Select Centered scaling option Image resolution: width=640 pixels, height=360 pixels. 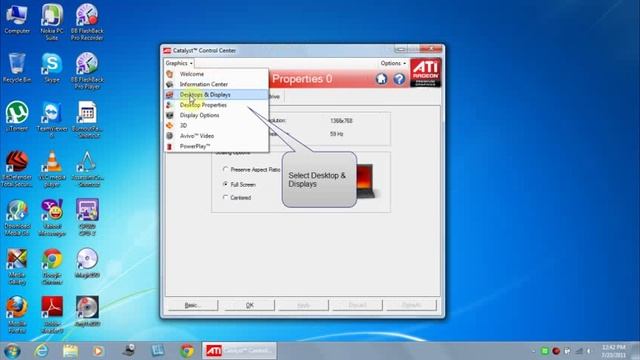225,197
